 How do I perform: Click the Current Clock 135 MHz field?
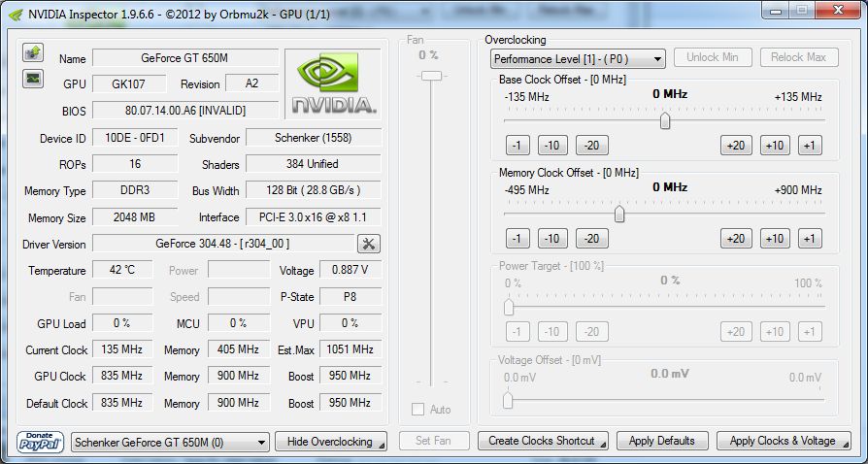(x=122, y=349)
